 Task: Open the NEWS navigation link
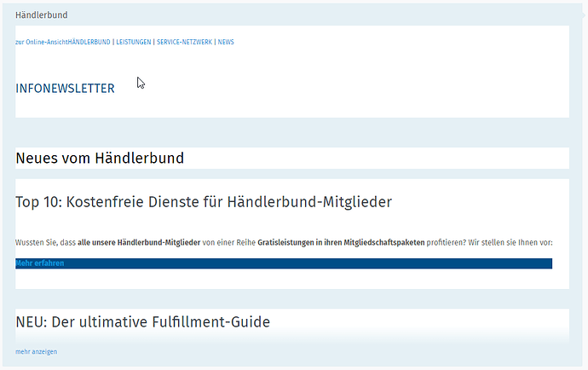[226, 42]
